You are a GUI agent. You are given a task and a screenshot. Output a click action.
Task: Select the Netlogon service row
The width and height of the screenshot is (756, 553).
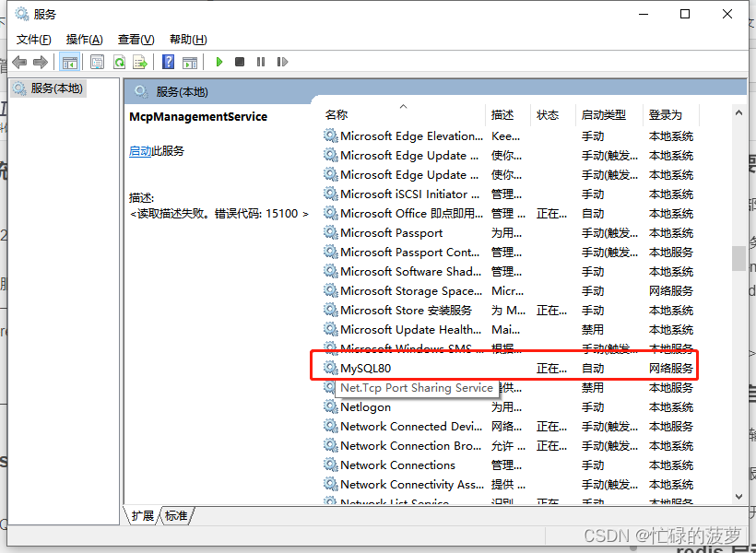pyautogui.click(x=509, y=406)
